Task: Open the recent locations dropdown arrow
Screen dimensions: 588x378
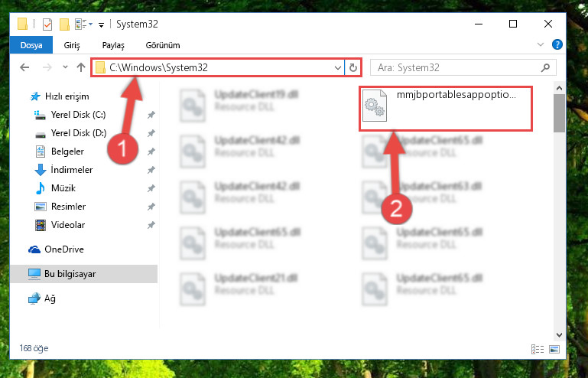Action: [65, 67]
